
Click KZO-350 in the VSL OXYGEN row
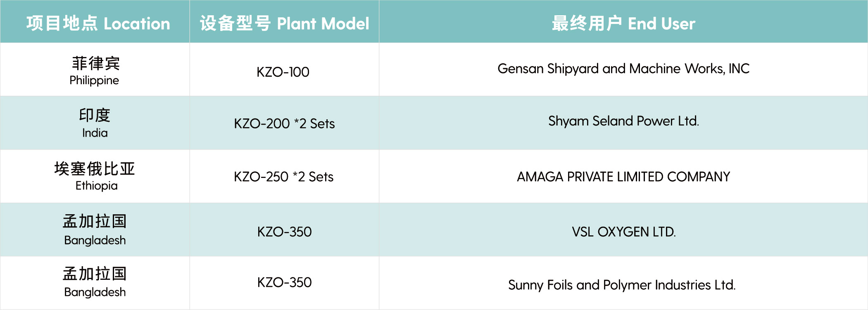click(x=284, y=232)
